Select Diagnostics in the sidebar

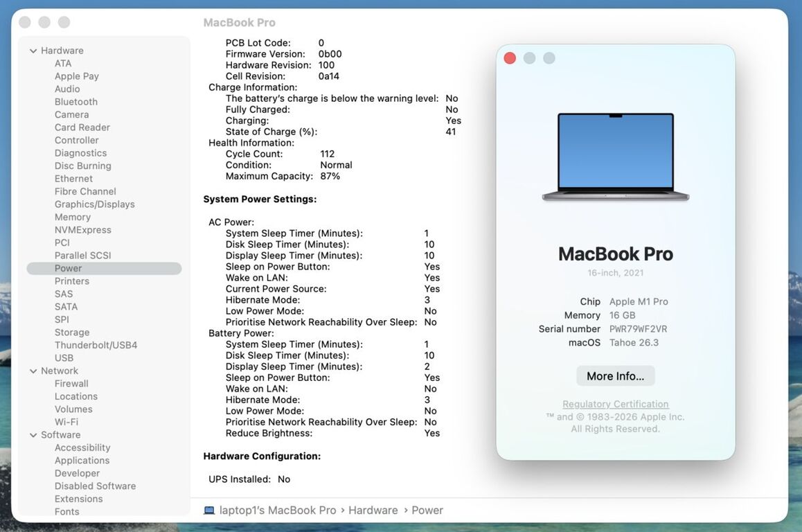click(x=81, y=153)
